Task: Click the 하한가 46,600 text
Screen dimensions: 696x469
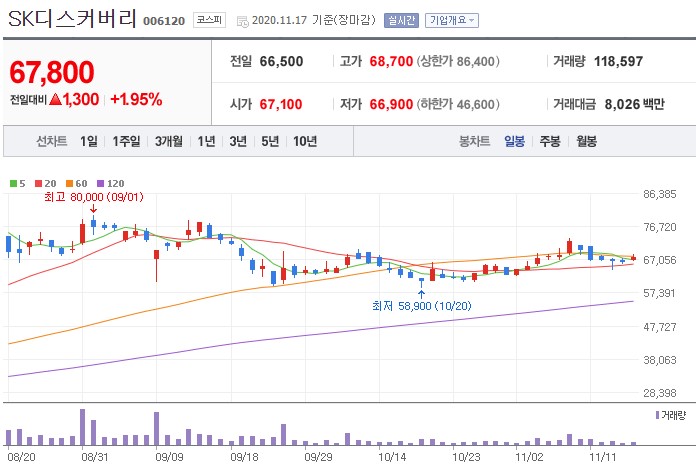Action: (x=458, y=104)
